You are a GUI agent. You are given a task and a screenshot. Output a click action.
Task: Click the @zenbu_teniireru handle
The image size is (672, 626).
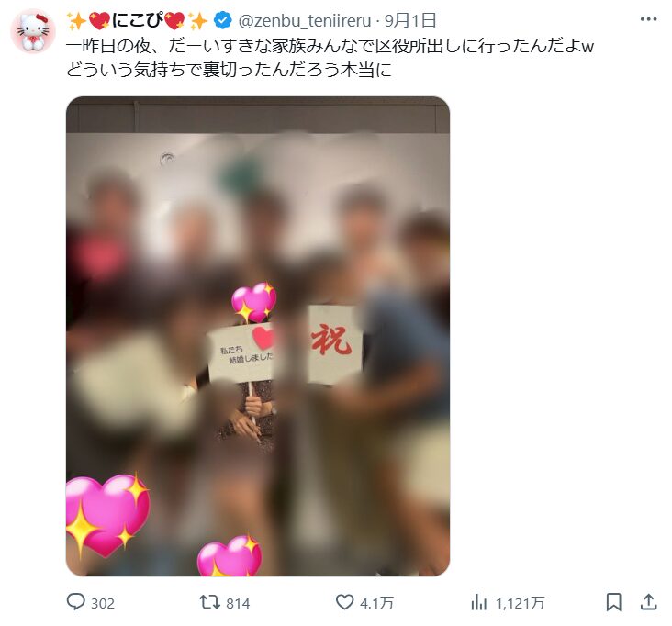[x=304, y=20]
